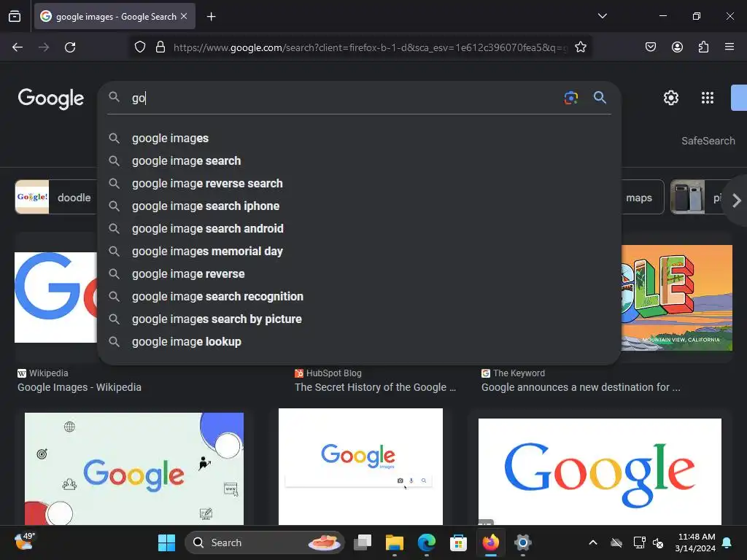The image size is (747, 560).
Task: Filter images by maps chip
Action: [642, 197]
